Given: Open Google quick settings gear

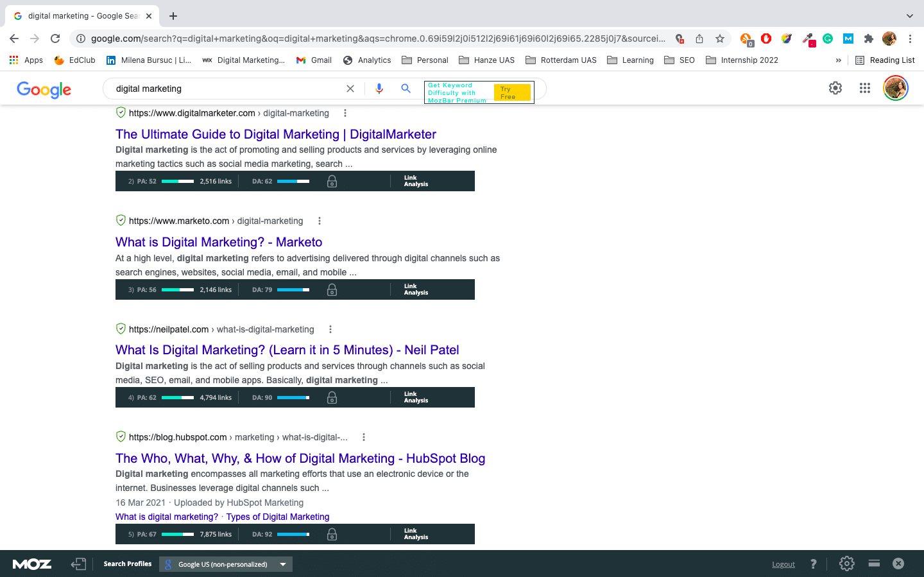Looking at the screenshot, I should (x=835, y=88).
